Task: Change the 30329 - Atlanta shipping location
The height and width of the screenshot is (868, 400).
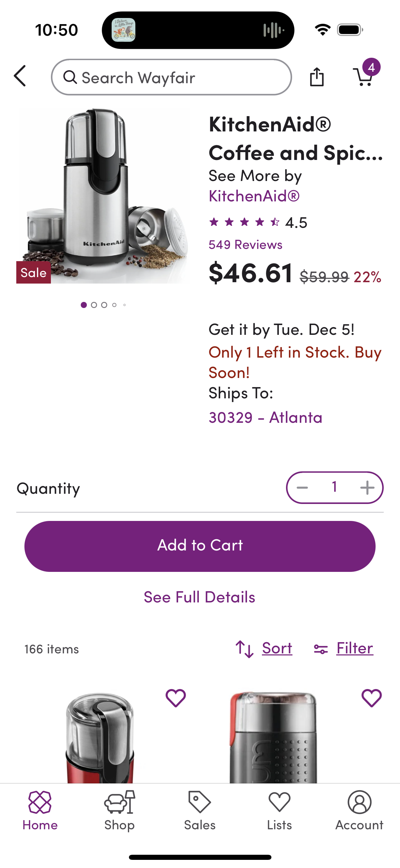Action: [265, 417]
